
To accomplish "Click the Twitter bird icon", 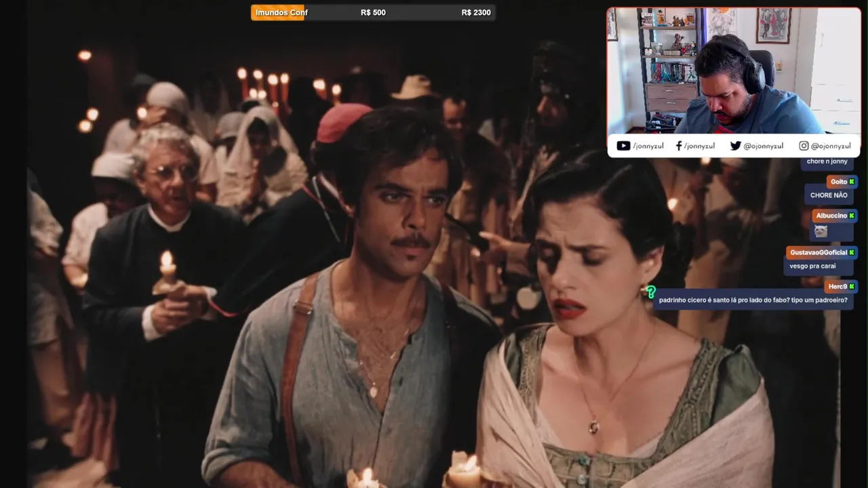I will pos(735,146).
